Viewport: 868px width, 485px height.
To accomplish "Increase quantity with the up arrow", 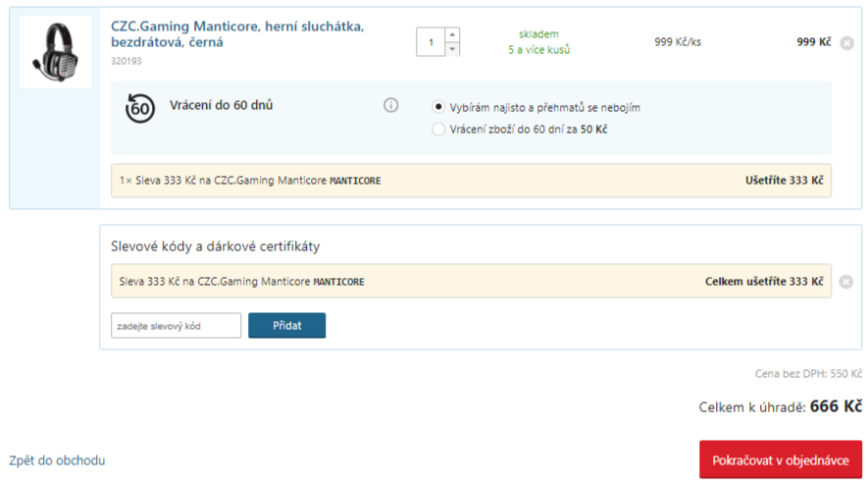I will pos(452,35).
